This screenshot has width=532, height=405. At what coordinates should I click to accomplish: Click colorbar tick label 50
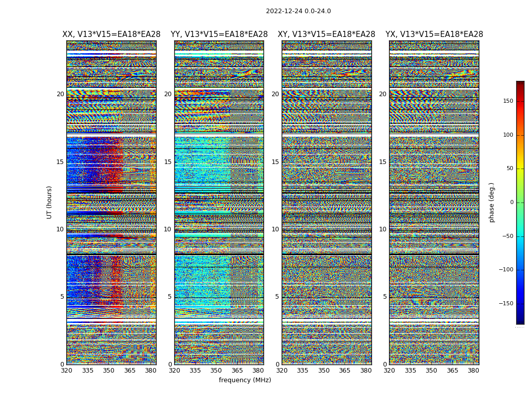click(510, 169)
